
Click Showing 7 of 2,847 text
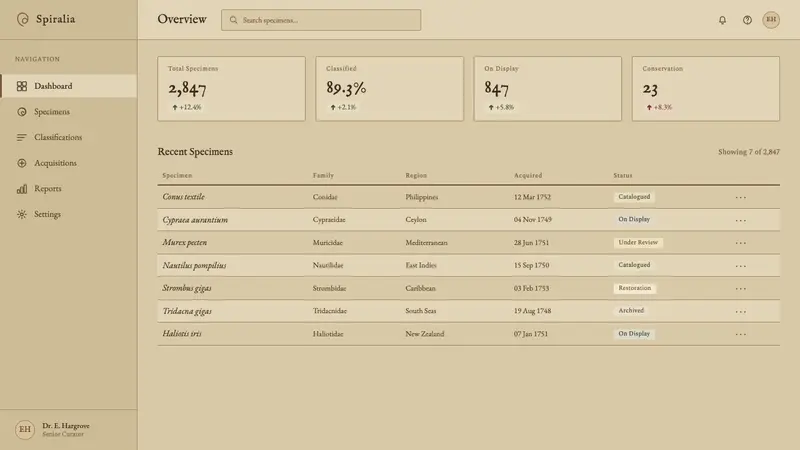[748, 152]
